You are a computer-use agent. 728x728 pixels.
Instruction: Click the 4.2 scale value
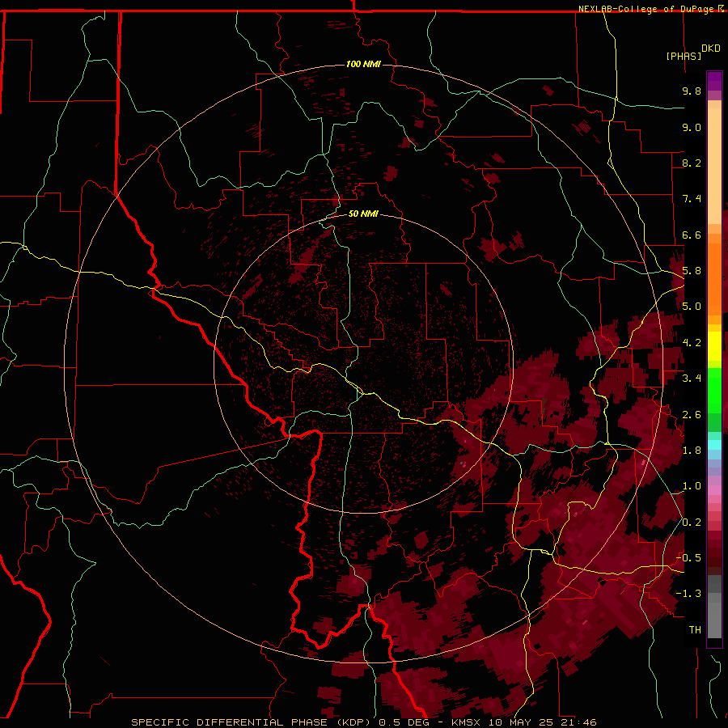(692, 343)
